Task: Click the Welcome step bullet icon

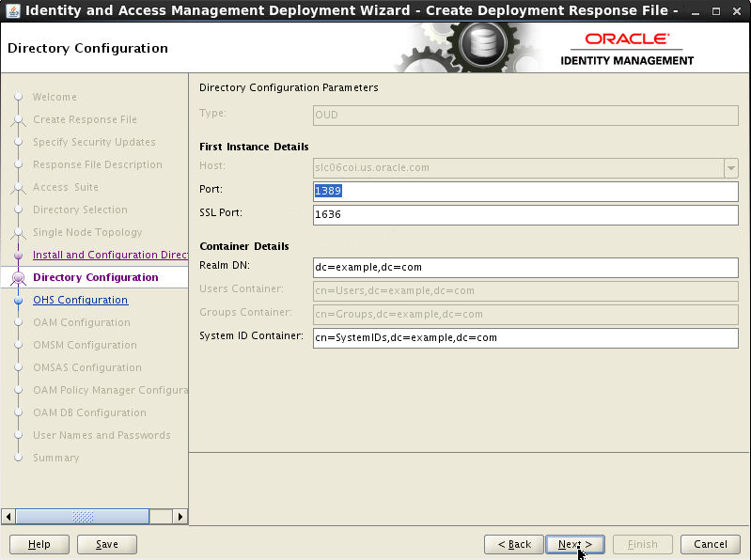Action: (19, 97)
